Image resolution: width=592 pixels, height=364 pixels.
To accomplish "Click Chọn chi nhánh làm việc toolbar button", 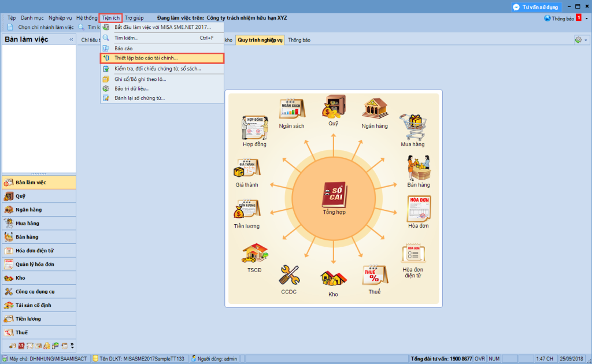I will pyautogui.click(x=40, y=27).
